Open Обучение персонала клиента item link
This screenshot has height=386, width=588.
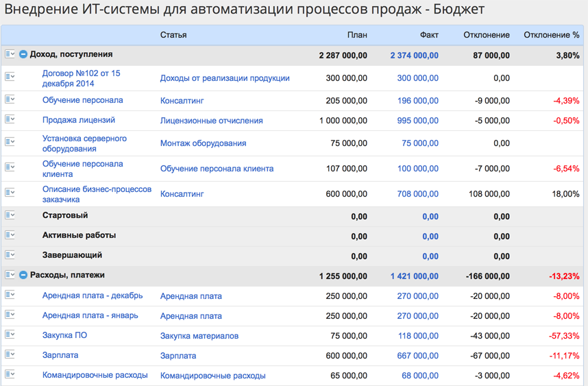[82, 169]
